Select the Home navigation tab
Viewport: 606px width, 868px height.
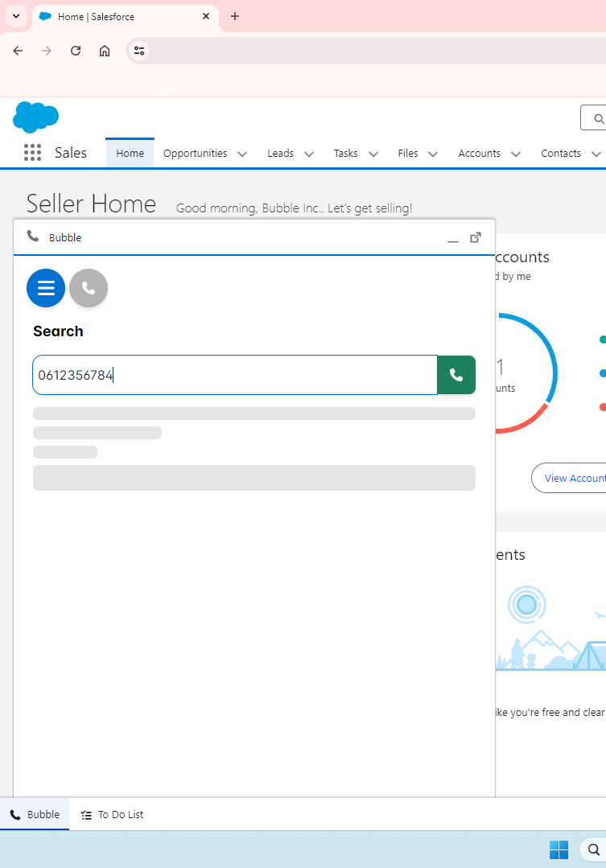[130, 153]
